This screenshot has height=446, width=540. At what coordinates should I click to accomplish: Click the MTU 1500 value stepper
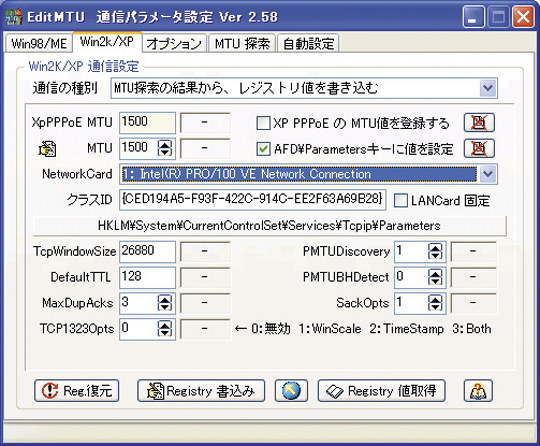[x=165, y=148]
